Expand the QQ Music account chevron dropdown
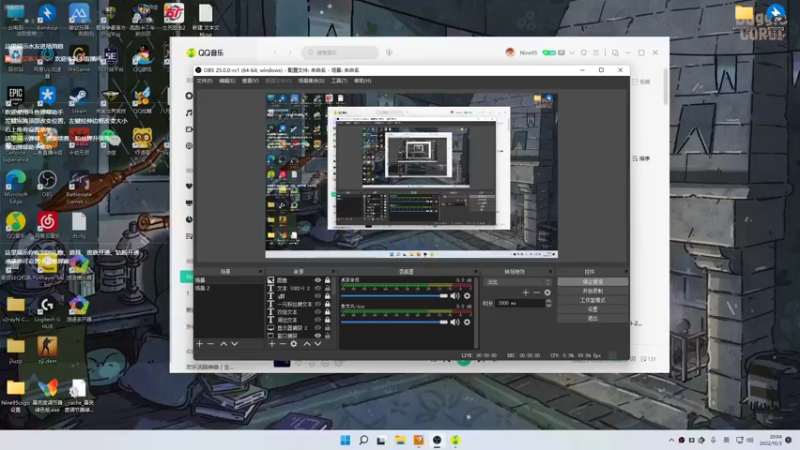Screen dimensions: 800x450 pyautogui.click(x=572, y=53)
